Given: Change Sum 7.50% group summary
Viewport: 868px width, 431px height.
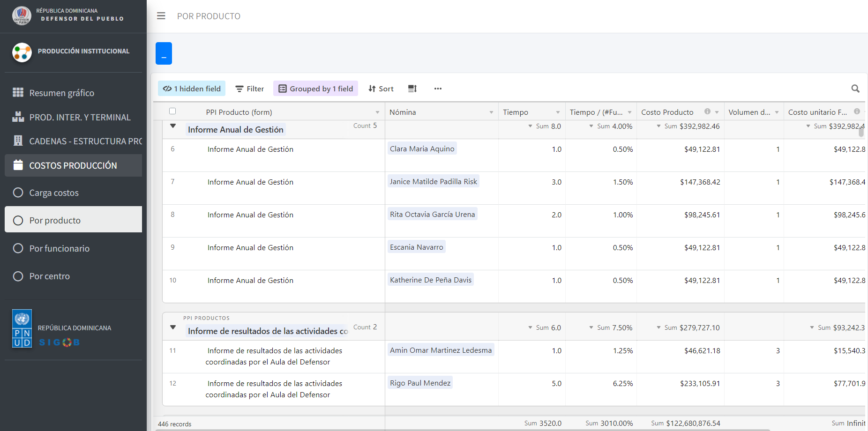Looking at the screenshot, I should [611, 327].
